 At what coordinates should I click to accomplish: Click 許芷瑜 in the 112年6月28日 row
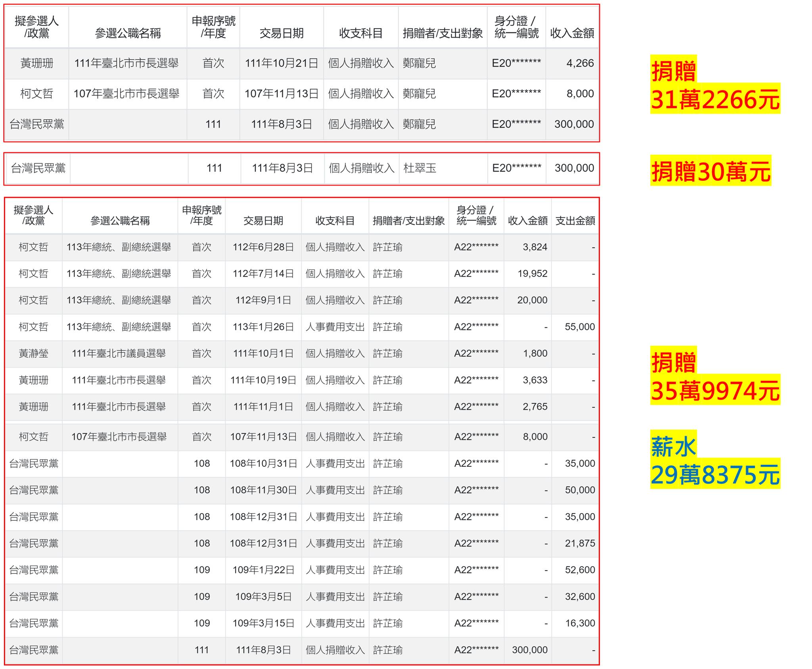387,247
